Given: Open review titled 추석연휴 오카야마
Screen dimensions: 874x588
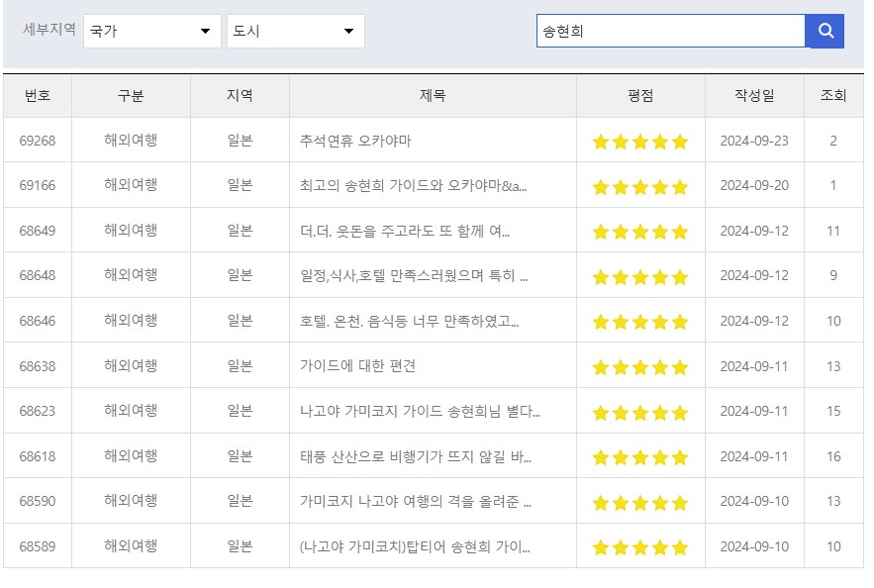Looking at the screenshot, I should tap(355, 141).
